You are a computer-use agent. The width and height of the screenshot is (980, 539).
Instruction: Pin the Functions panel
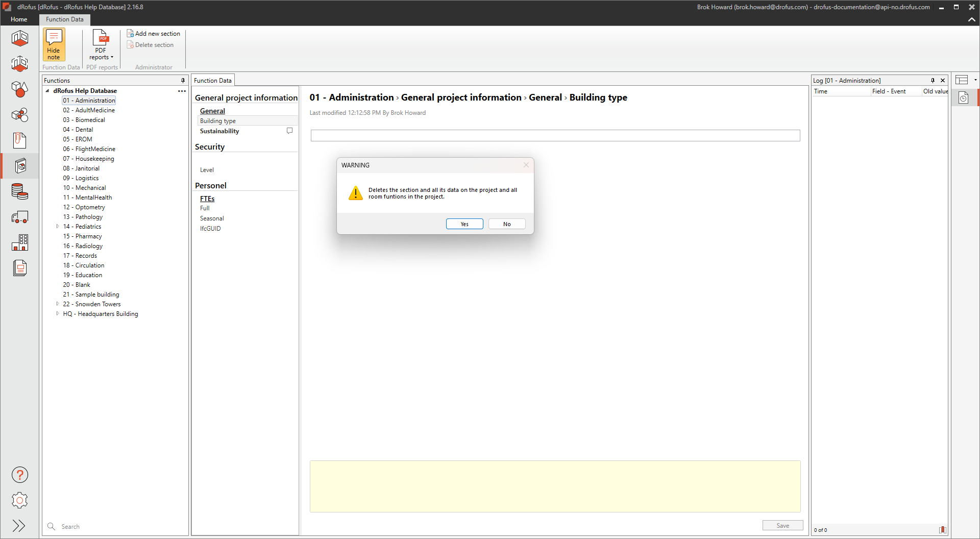click(183, 81)
